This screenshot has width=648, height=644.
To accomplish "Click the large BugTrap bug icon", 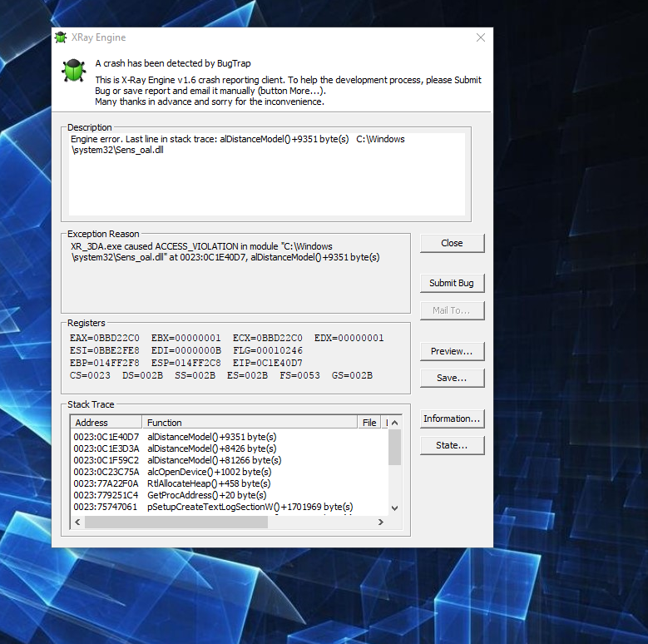I will tap(73, 70).
